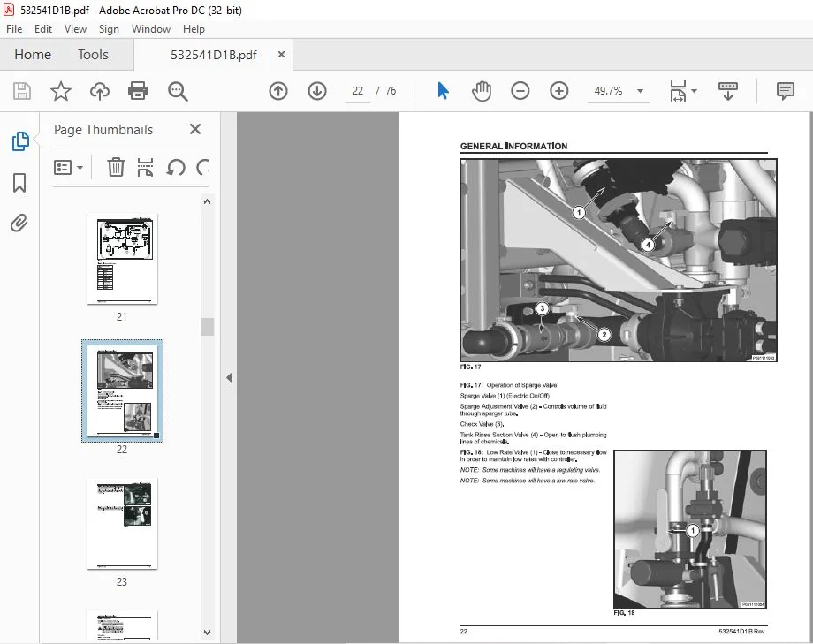Print the file with the printer icon

click(x=138, y=91)
